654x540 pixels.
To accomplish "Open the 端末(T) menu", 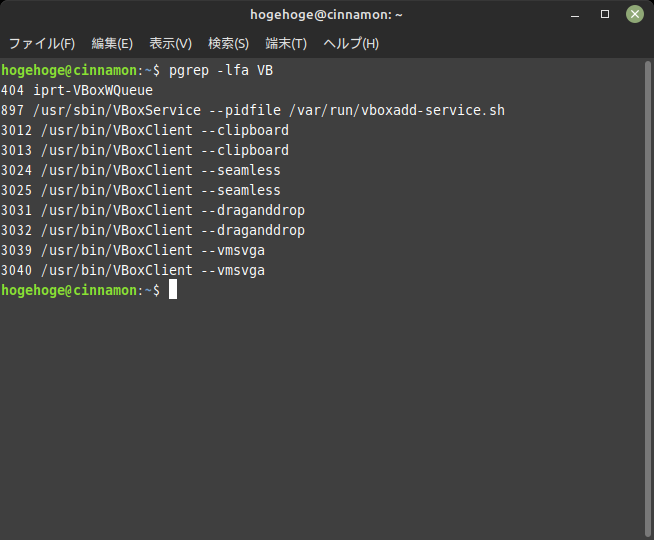I will point(286,43).
